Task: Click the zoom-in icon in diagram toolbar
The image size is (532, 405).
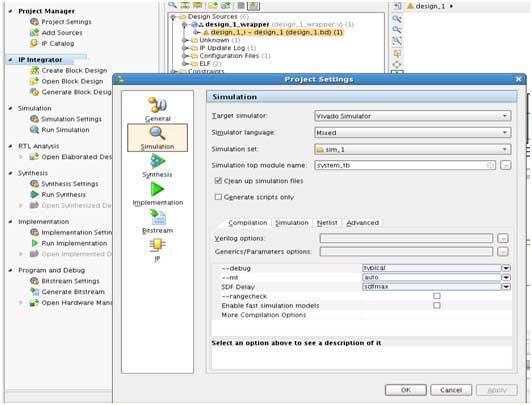Action: tap(397, 19)
